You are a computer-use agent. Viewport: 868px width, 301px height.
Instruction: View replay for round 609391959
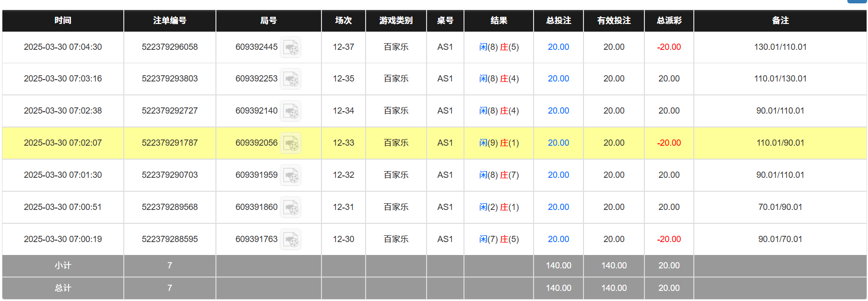click(290, 175)
